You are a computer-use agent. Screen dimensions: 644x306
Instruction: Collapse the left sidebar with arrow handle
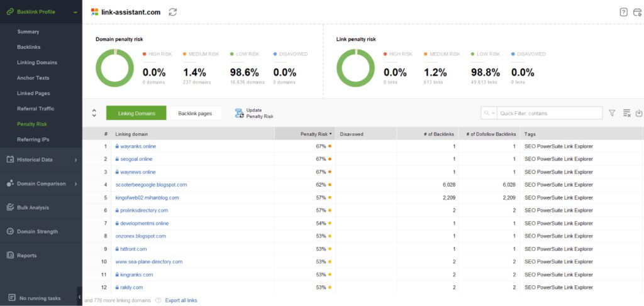coord(79,297)
